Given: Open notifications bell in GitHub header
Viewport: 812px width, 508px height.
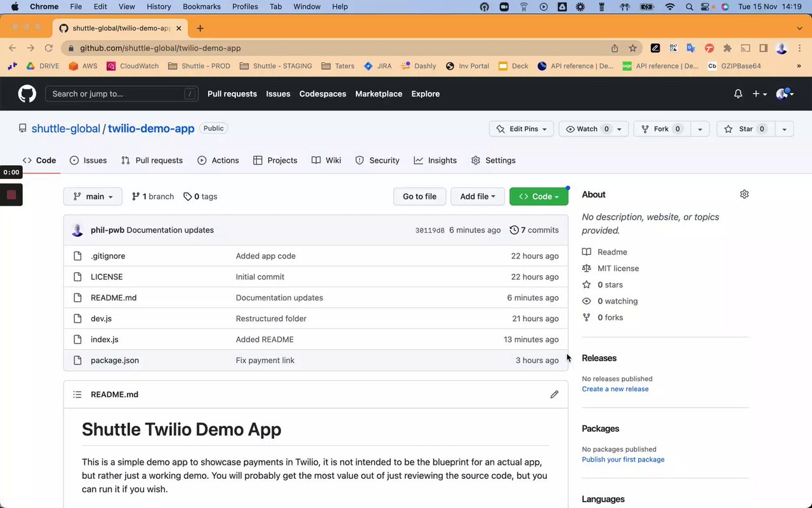Looking at the screenshot, I should (x=738, y=94).
